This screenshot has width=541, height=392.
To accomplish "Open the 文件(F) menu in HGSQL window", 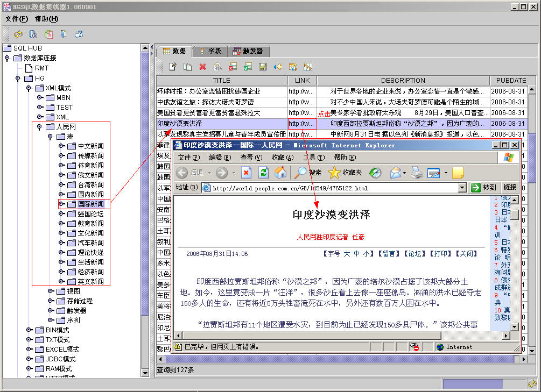I will [x=17, y=19].
